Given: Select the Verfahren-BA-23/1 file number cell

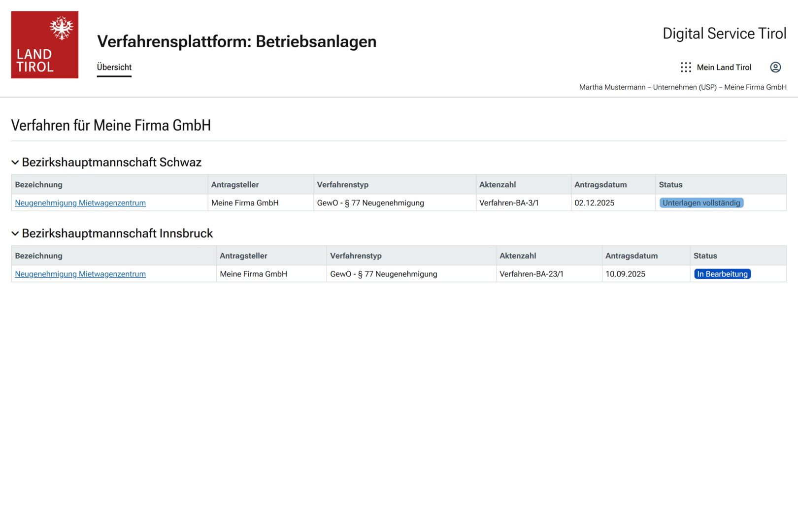Looking at the screenshot, I should 531,274.
